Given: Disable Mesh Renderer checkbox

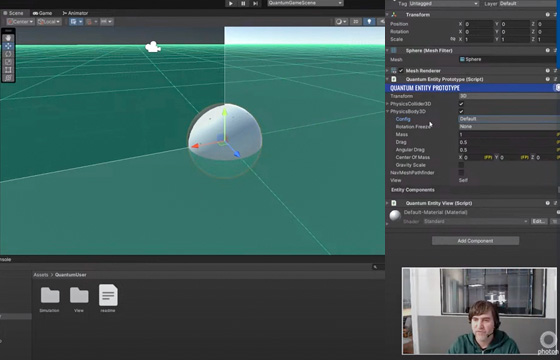Looking at the screenshot, I should pos(401,71).
